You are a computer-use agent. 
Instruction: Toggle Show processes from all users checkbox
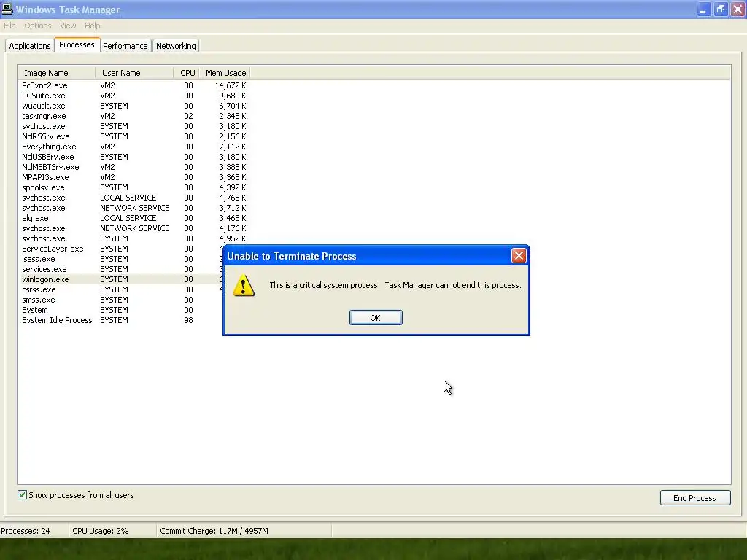pyautogui.click(x=23, y=495)
